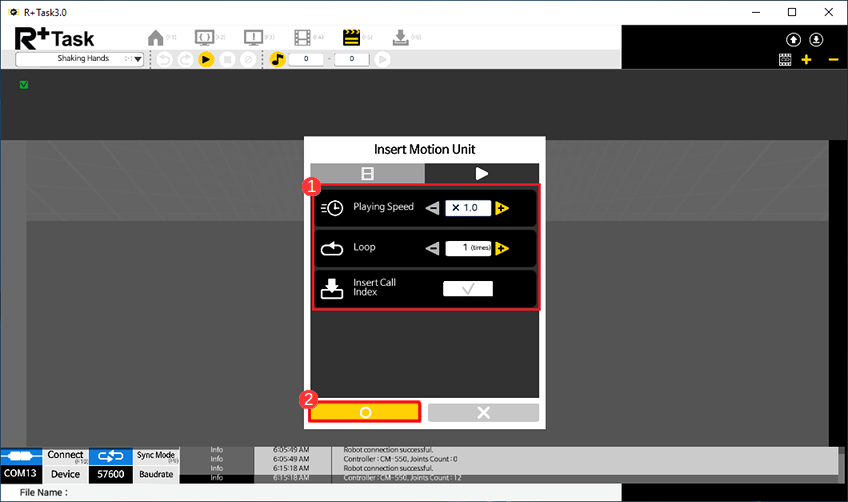Viewport: 848px width, 502px height.
Task: Click the yellow minus icon top right
Action: click(x=833, y=60)
